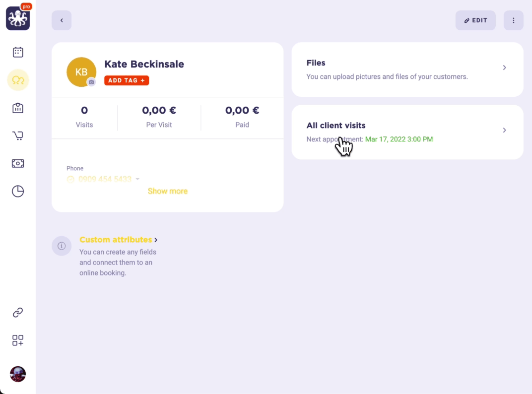
Task: Open the payments cash icon
Action: (18, 163)
